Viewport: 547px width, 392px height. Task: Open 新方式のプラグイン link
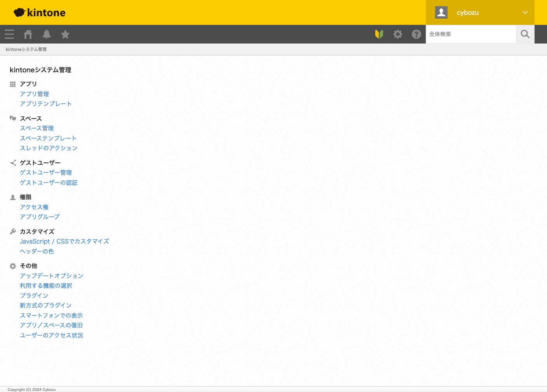pos(46,305)
